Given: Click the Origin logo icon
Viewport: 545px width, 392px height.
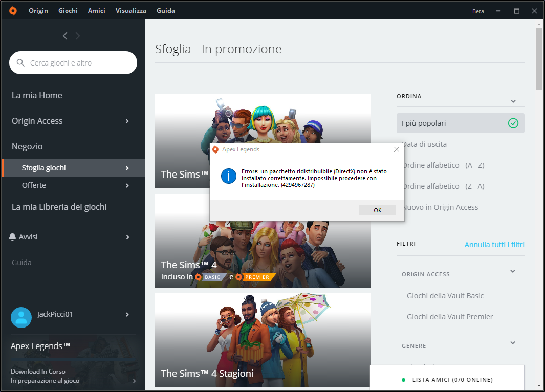Looking at the screenshot, I should tap(13, 11).
